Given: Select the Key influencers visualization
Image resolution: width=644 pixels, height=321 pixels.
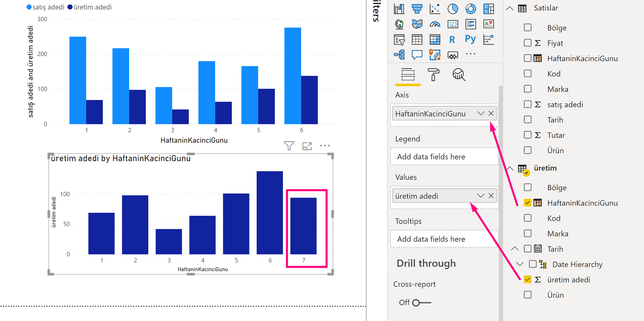Looking at the screenshot, I should tap(488, 39).
